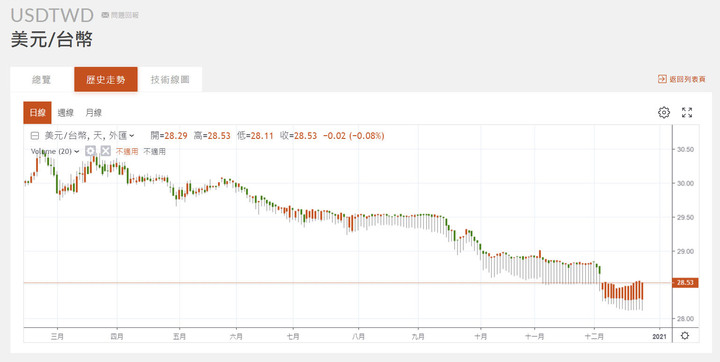Remove the Volume indicator with X icon
The image size is (720, 362).
[106, 151]
